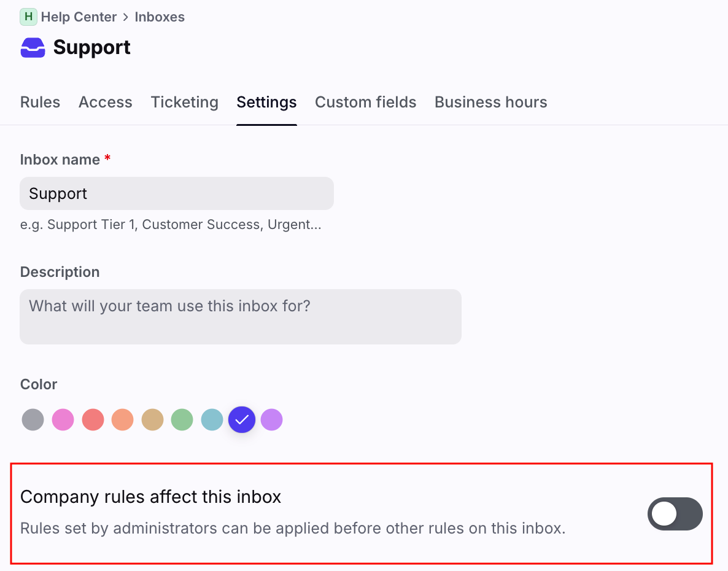Click the purple Support inbox icon
Screen dimensions: 728x571
(33, 47)
